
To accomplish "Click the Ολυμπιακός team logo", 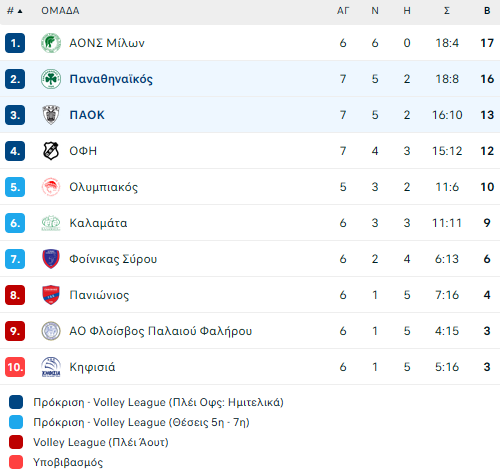I will pyautogui.click(x=51, y=187).
